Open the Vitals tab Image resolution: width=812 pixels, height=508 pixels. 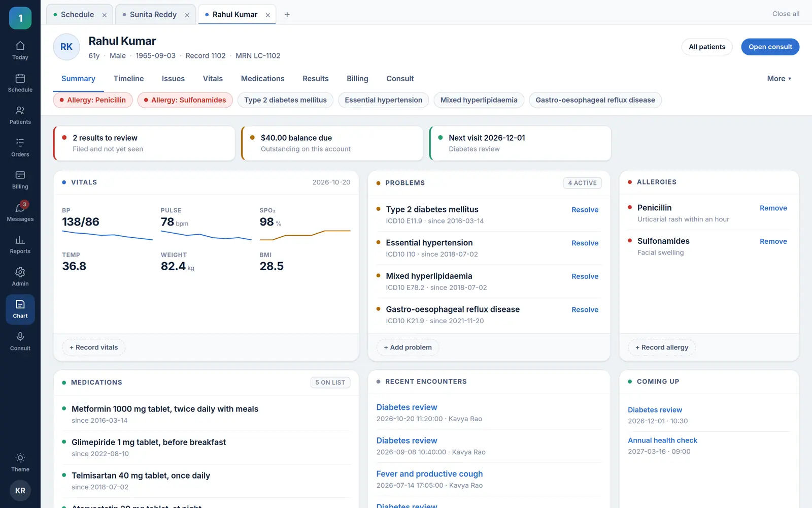pyautogui.click(x=213, y=79)
